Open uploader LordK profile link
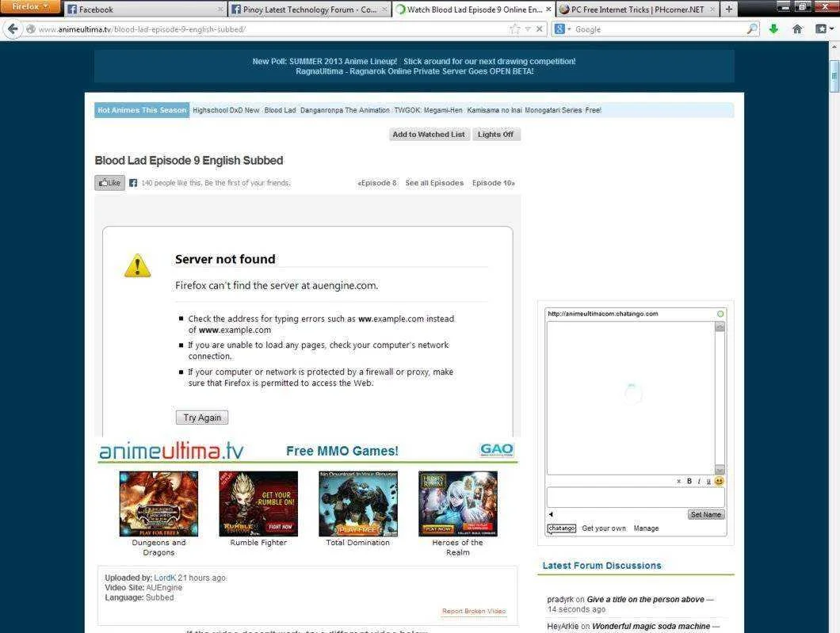 (x=165, y=578)
